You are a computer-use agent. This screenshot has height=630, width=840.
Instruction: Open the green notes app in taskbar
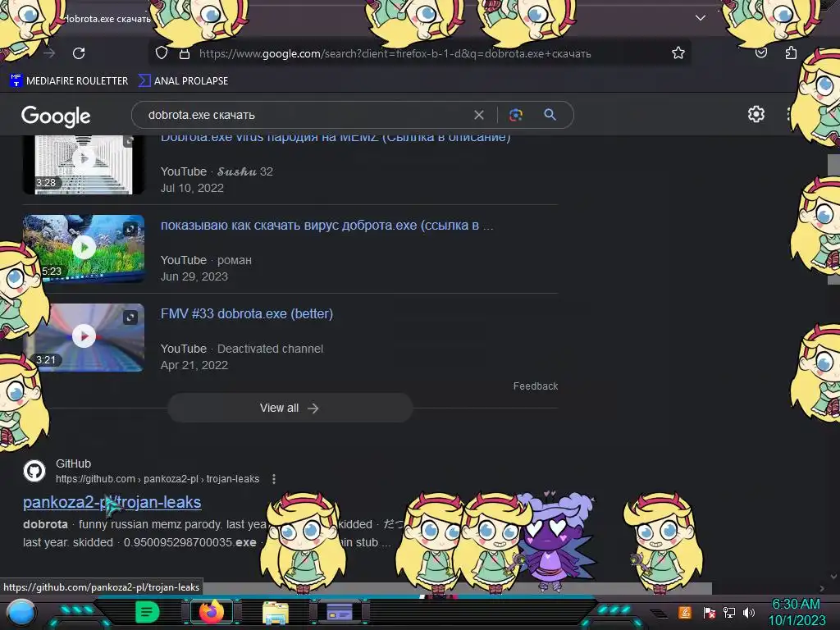[148, 612]
